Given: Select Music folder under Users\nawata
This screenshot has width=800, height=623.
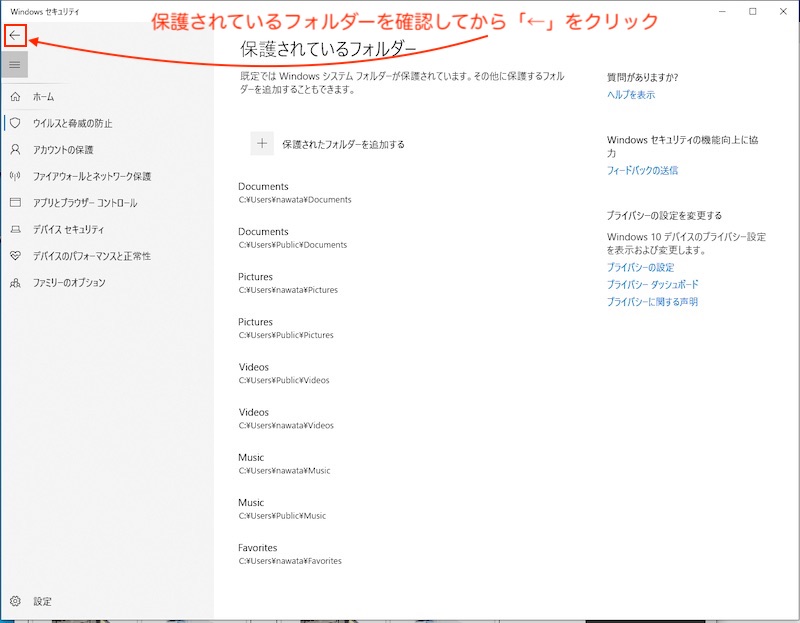Looking at the screenshot, I should pyautogui.click(x=284, y=463).
